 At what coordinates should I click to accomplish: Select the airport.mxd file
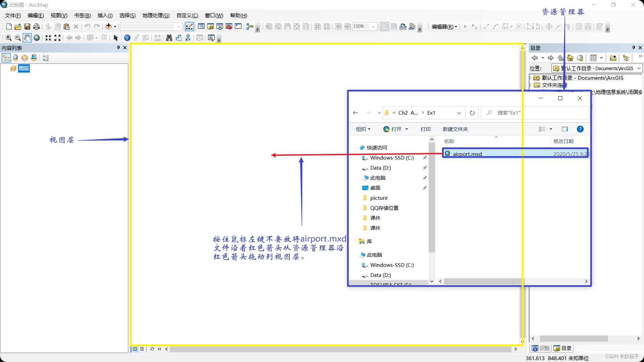467,154
